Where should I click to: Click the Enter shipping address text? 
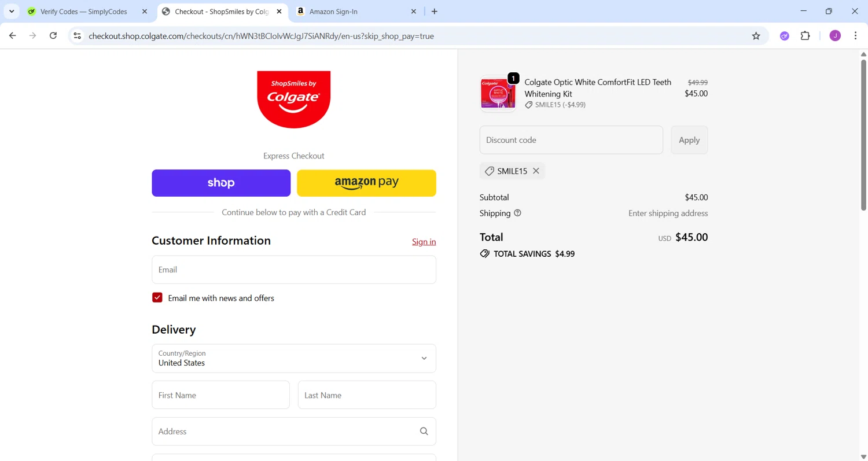[x=668, y=213]
